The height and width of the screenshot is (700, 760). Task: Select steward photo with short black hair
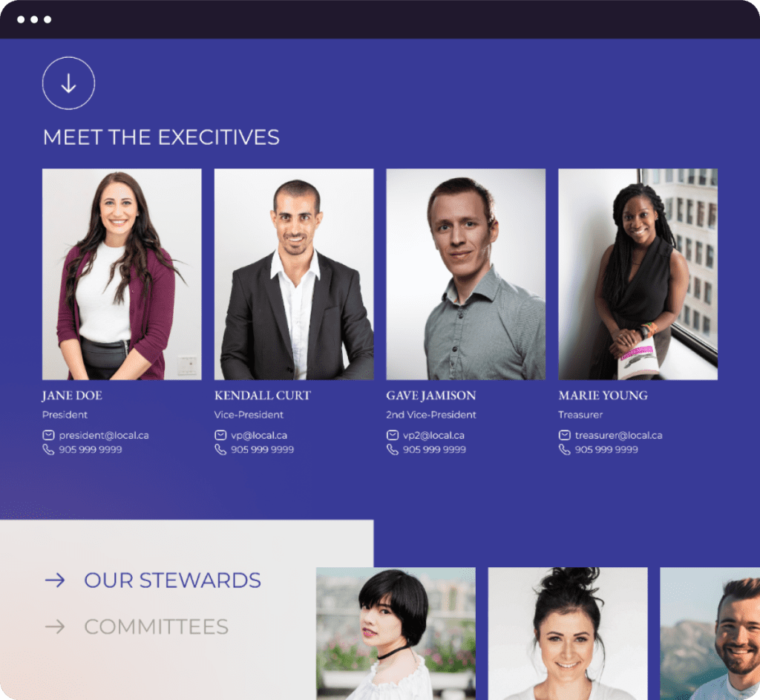(396, 633)
